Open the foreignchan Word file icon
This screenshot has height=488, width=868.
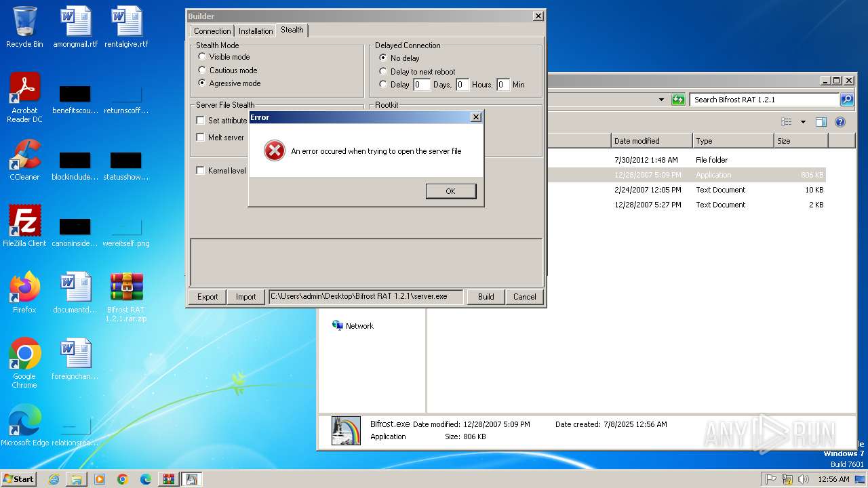pos(75,359)
